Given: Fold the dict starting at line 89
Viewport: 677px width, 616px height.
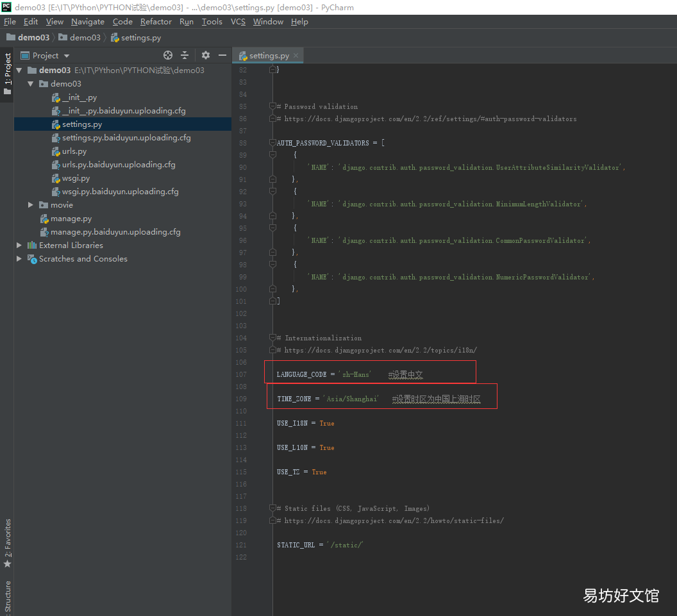Looking at the screenshot, I should pos(272,154).
